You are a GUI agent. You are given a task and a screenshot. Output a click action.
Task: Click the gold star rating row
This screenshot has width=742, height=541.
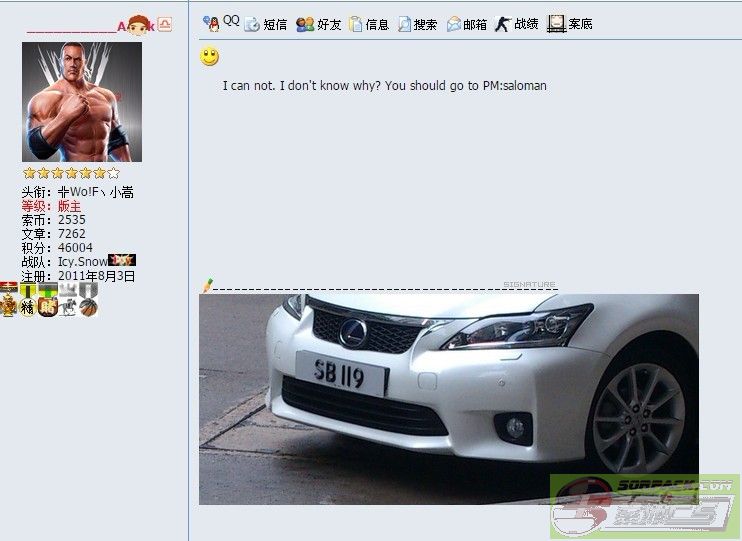coord(71,173)
